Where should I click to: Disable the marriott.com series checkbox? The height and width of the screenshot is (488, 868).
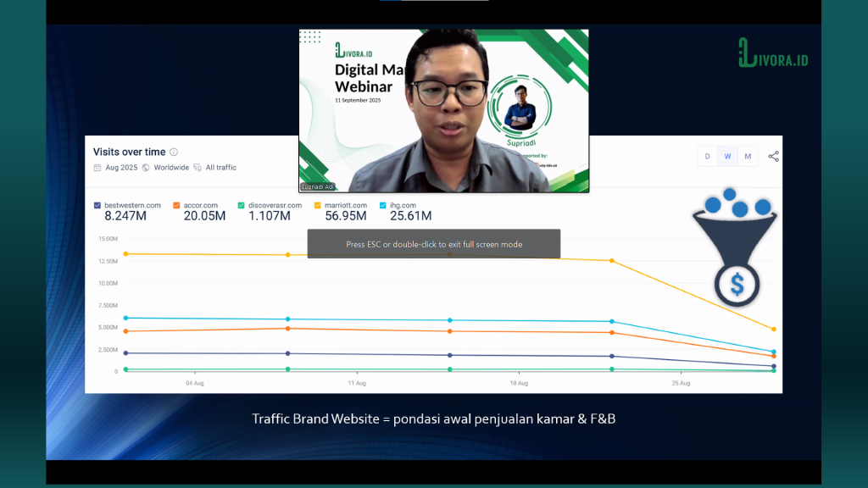pyautogui.click(x=318, y=205)
